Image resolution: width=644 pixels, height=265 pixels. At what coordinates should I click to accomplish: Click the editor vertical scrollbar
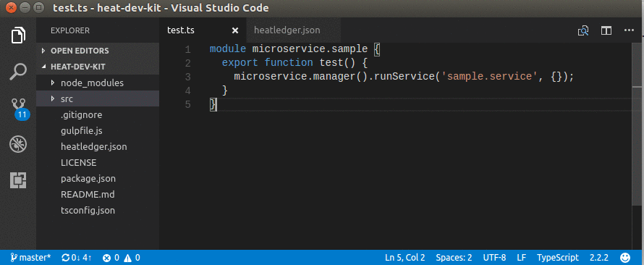[637, 146]
